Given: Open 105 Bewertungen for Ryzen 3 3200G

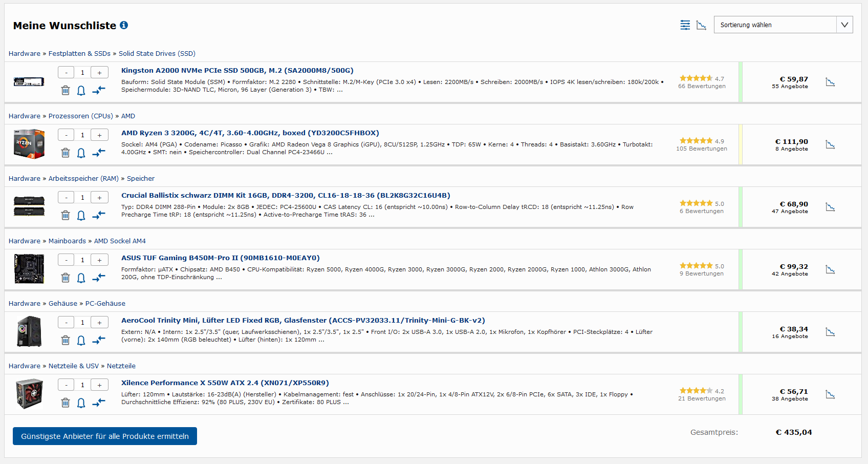Looking at the screenshot, I should [x=702, y=149].
